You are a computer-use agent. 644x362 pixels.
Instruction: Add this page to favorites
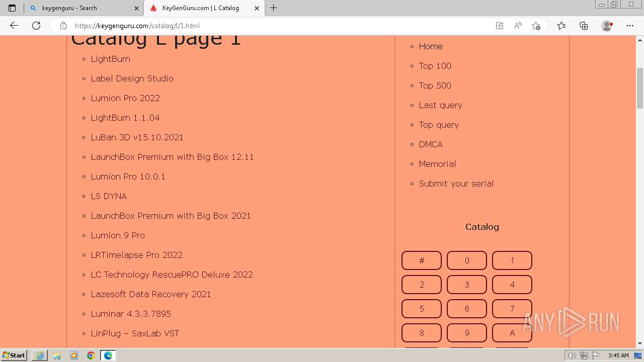click(x=536, y=26)
